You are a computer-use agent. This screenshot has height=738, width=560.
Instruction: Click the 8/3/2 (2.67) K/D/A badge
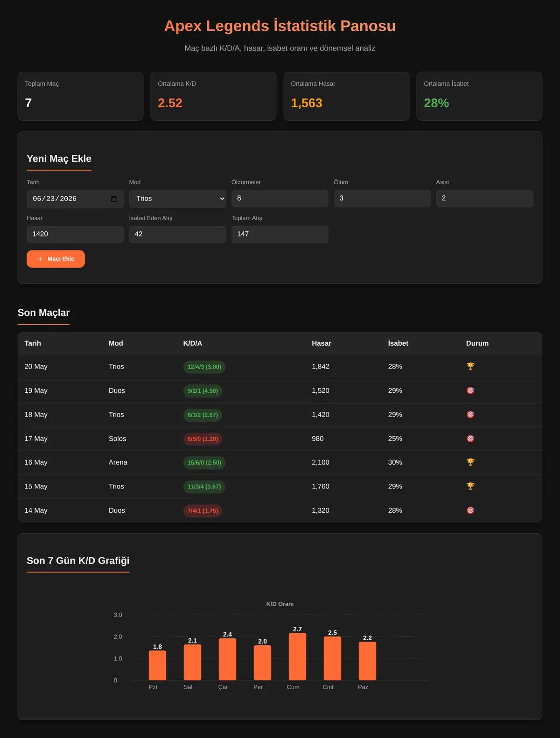[203, 415]
